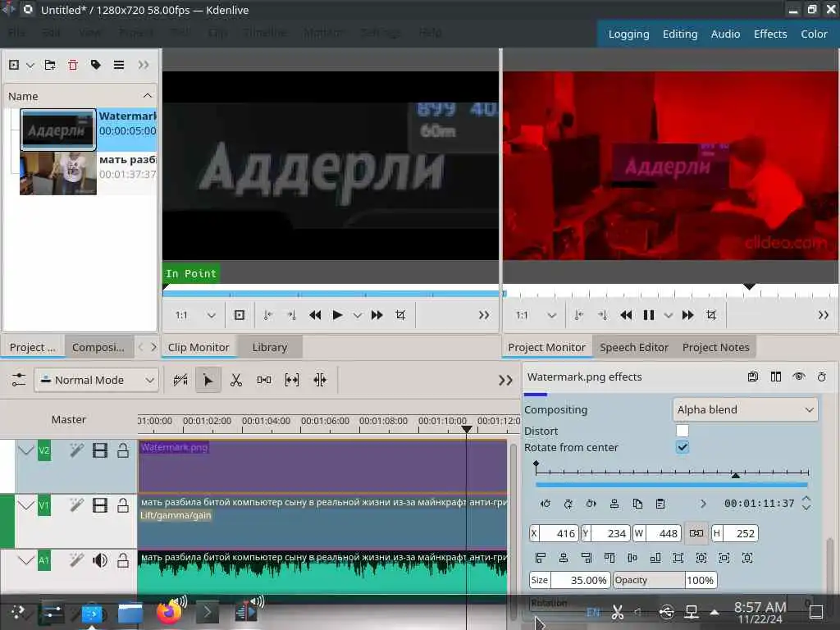The image size is (840, 630).
Task: Open the Library tab
Action: [x=269, y=347]
